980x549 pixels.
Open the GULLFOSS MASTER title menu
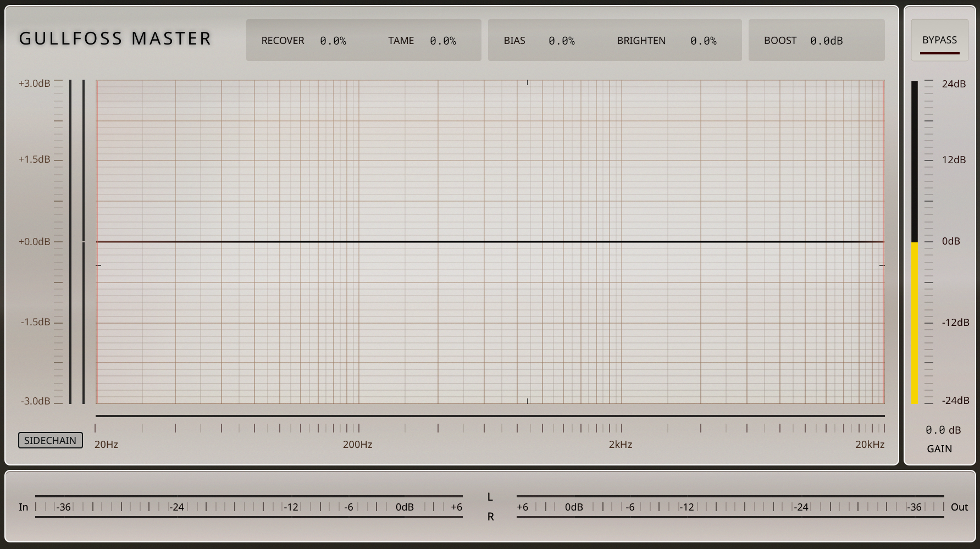[115, 38]
